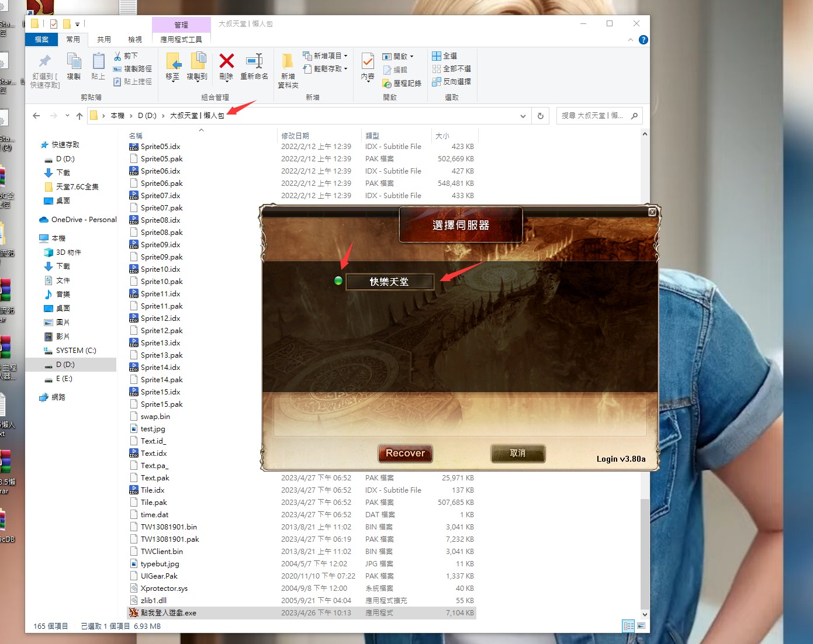Click the Copy icon in ribbon

tap(74, 61)
